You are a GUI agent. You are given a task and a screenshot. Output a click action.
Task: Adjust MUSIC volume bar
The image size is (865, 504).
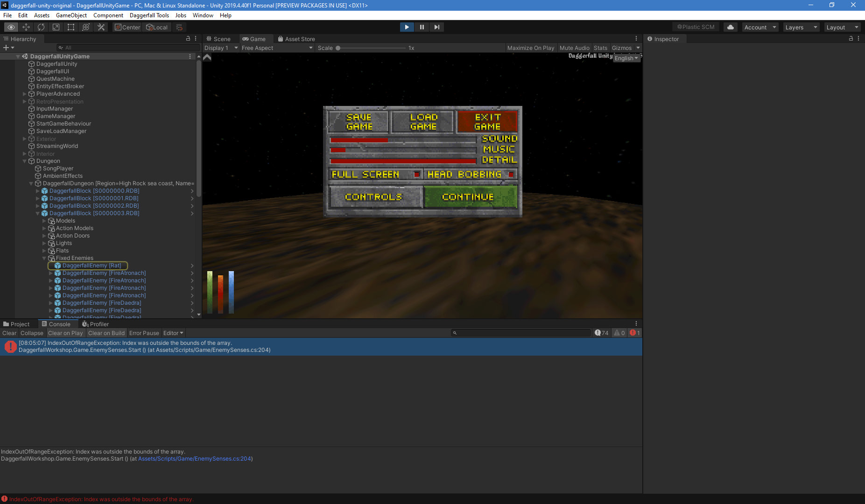[402, 150]
